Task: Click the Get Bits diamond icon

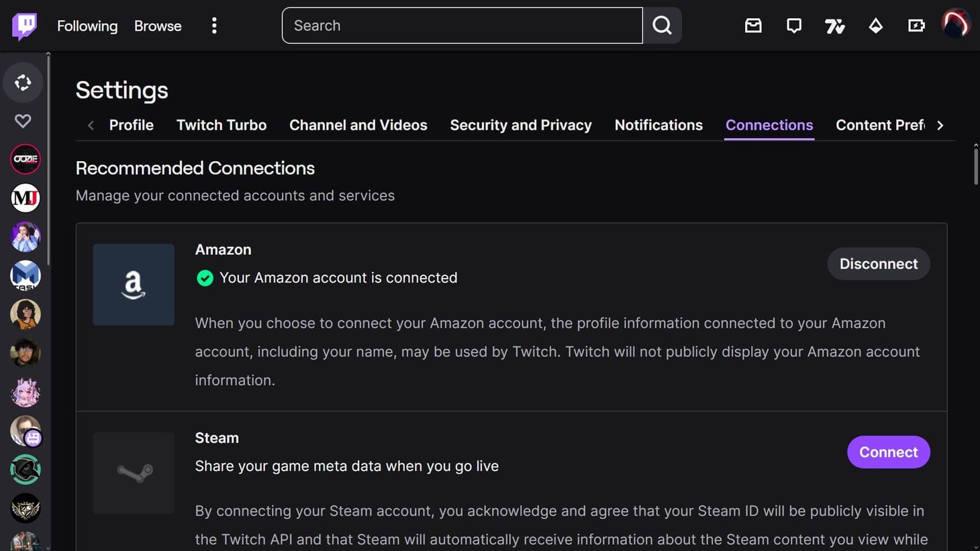Action: 875,26
